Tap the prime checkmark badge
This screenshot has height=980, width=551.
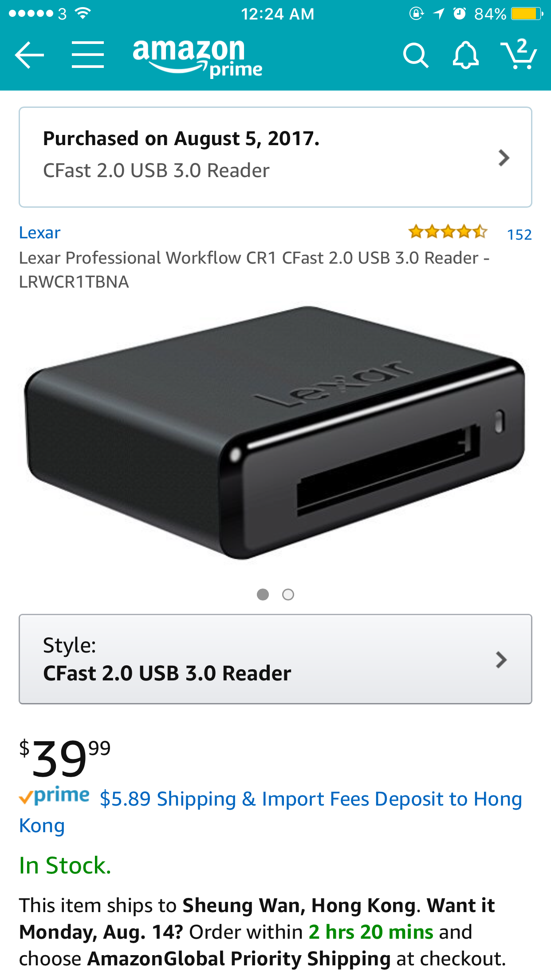point(54,796)
